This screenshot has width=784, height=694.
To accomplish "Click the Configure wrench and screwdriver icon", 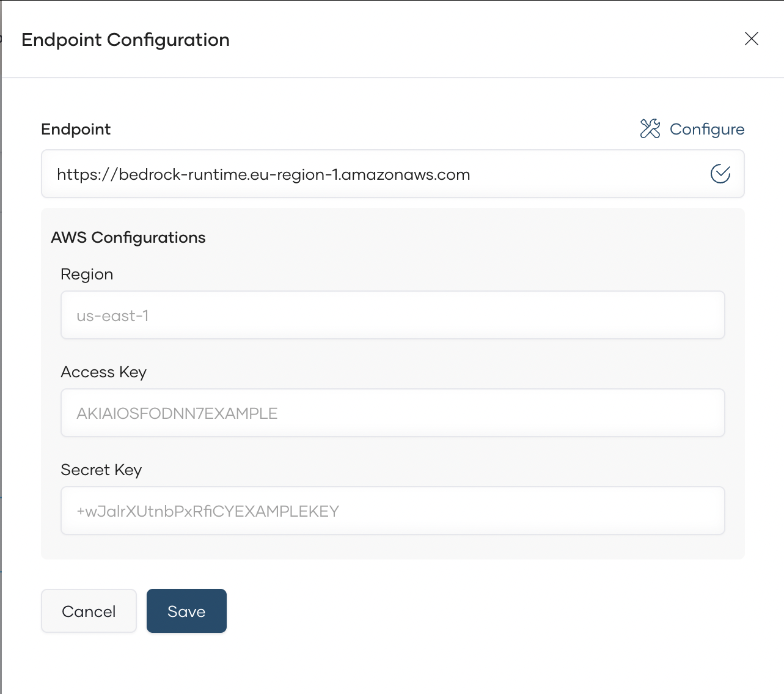I will coord(650,129).
